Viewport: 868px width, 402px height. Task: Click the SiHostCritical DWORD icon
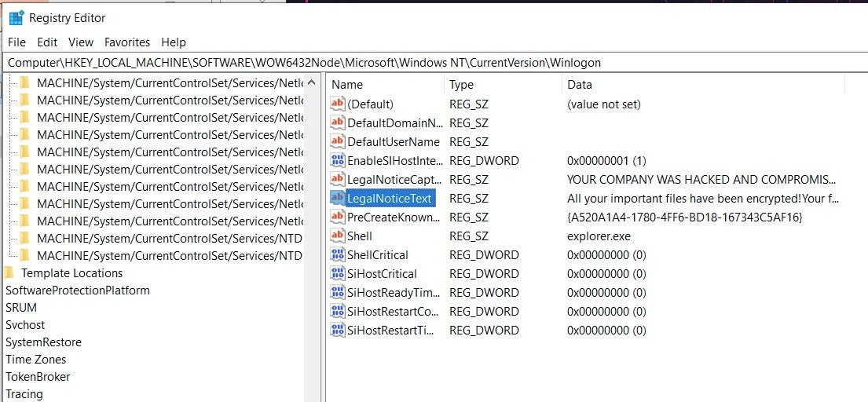337,274
